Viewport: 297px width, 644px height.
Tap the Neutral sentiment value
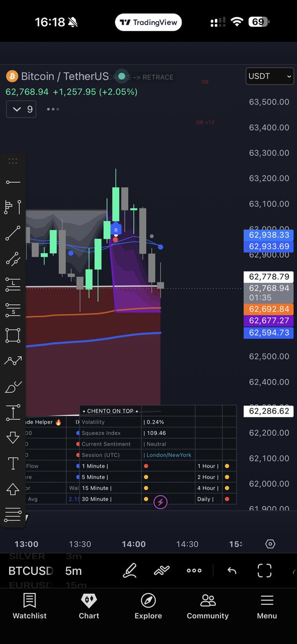[x=156, y=444]
